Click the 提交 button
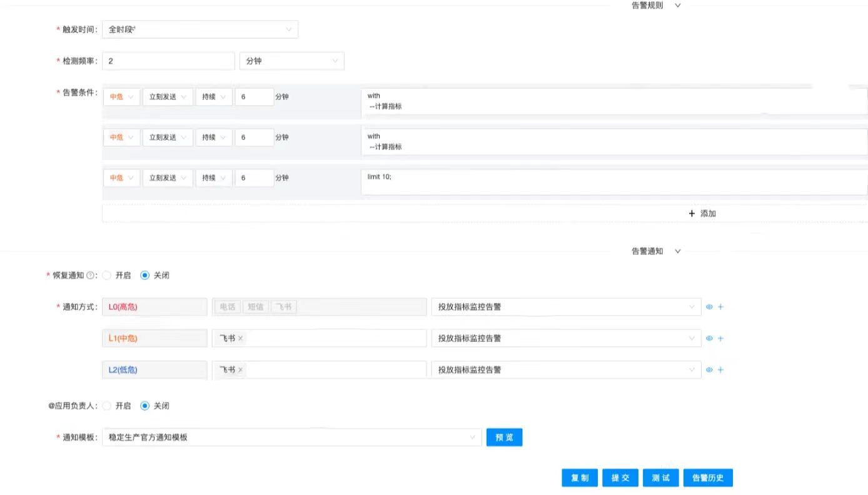Image resolution: width=868 pixels, height=495 pixels. pos(620,478)
